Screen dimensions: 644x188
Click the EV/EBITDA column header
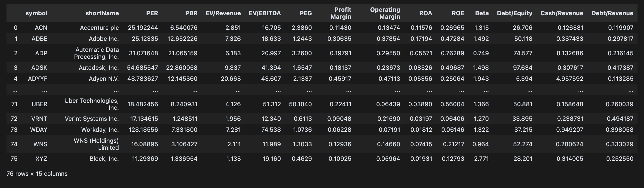click(265, 13)
